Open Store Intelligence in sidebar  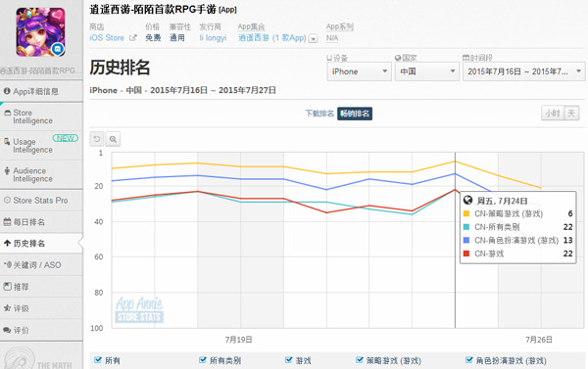(x=41, y=116)
